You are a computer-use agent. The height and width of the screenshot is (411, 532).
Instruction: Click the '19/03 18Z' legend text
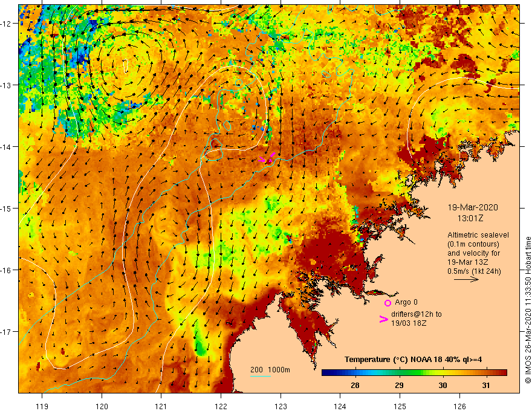(x=409, y=323)
